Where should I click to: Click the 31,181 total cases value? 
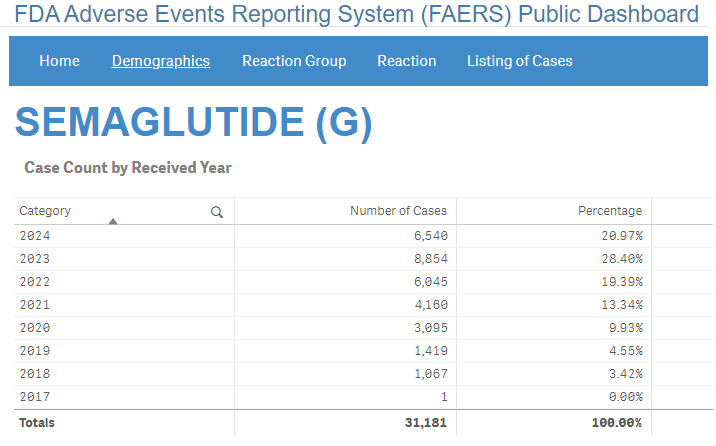[x=426, y=423]
